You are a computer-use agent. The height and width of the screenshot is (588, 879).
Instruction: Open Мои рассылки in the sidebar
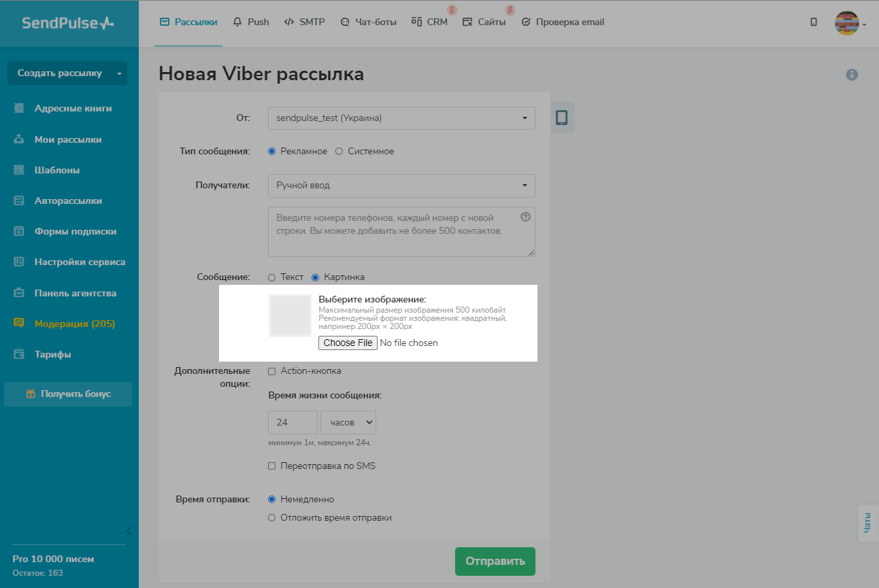click(68, 139)
